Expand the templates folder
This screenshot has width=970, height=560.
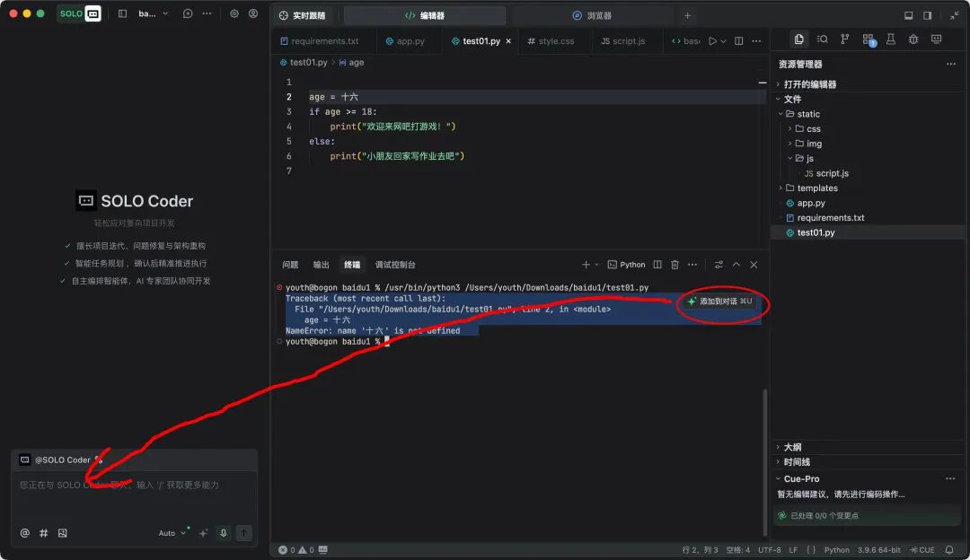coord(817,188)
